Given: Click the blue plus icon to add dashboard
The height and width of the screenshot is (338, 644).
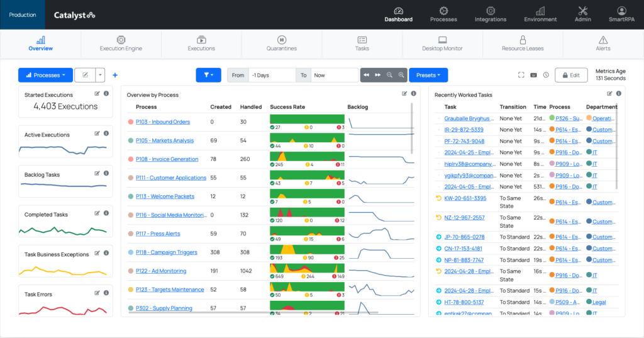Looking at the screenshot, I should coord(115,75).
